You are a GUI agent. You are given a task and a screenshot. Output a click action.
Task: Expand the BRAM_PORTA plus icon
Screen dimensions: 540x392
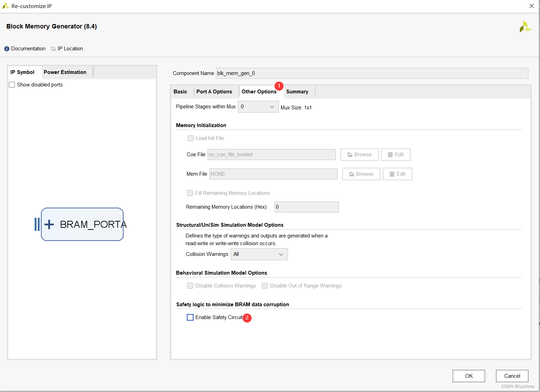pos(49,224)
